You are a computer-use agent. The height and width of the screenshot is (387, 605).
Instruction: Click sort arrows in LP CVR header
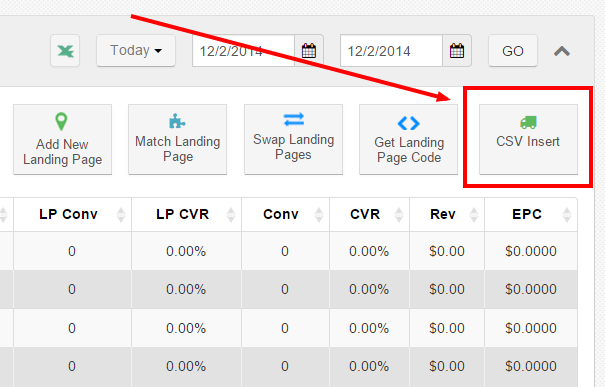pyautogui.click(x=231, y=215)
